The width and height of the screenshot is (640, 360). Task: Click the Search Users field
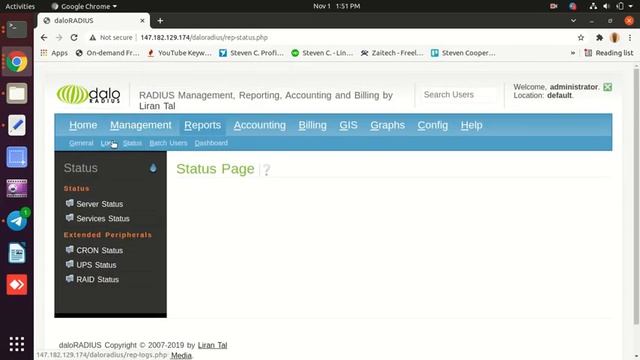[459, 95]
